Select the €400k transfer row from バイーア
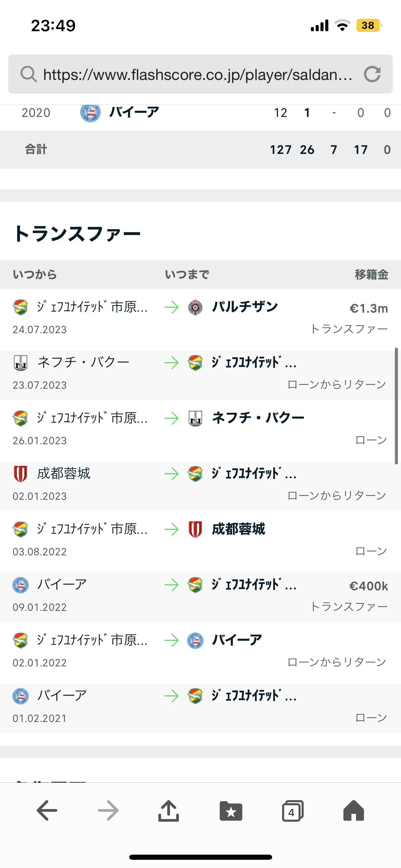Image resolution: width=401 pixels, height=868 pixels. click(x=200, y=597)
